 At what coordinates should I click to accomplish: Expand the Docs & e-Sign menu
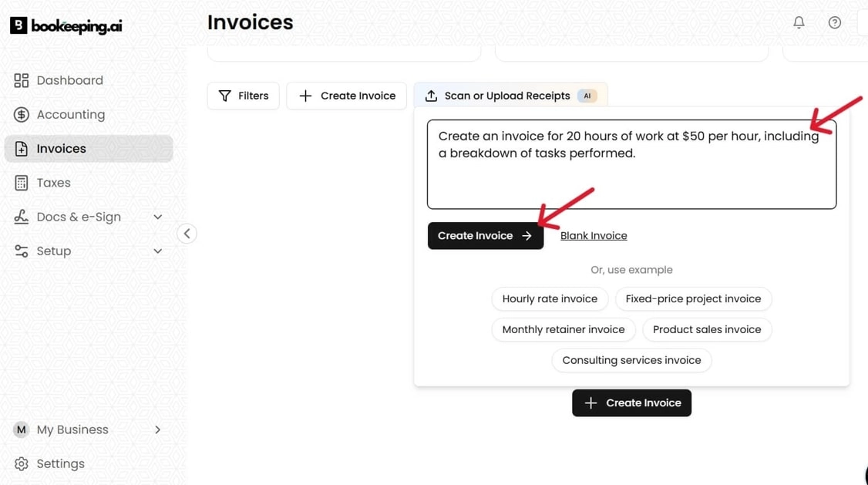coord(157,217)
